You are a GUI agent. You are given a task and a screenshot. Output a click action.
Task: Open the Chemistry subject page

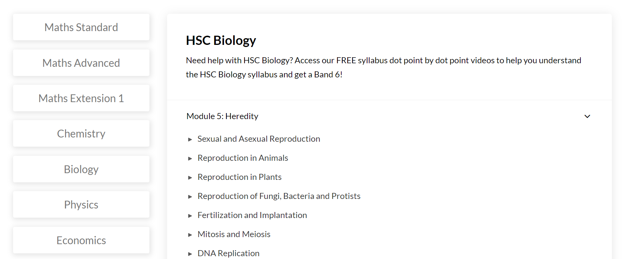tap(81, 134)
